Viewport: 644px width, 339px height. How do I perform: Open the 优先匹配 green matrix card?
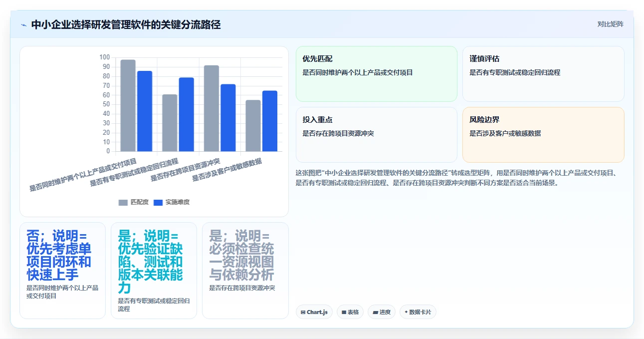coord(377,74)
